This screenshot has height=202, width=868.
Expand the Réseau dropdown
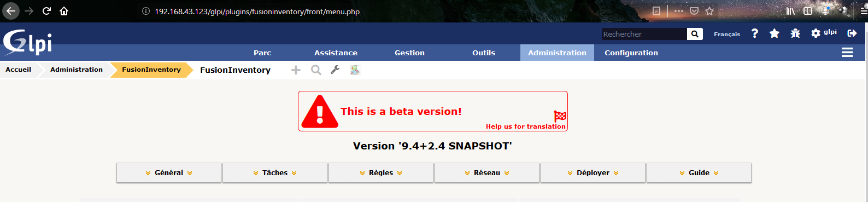(x=487, y=172)
